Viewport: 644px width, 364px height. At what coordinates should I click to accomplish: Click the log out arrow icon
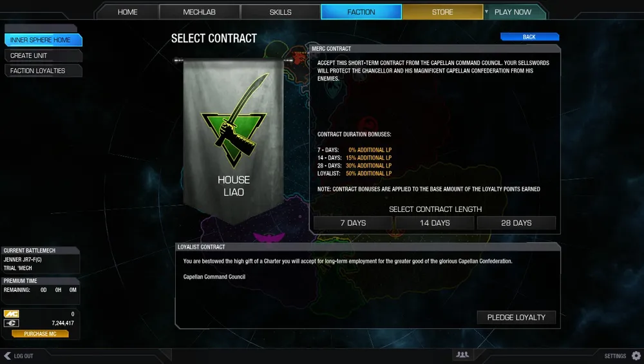(7, 356)
